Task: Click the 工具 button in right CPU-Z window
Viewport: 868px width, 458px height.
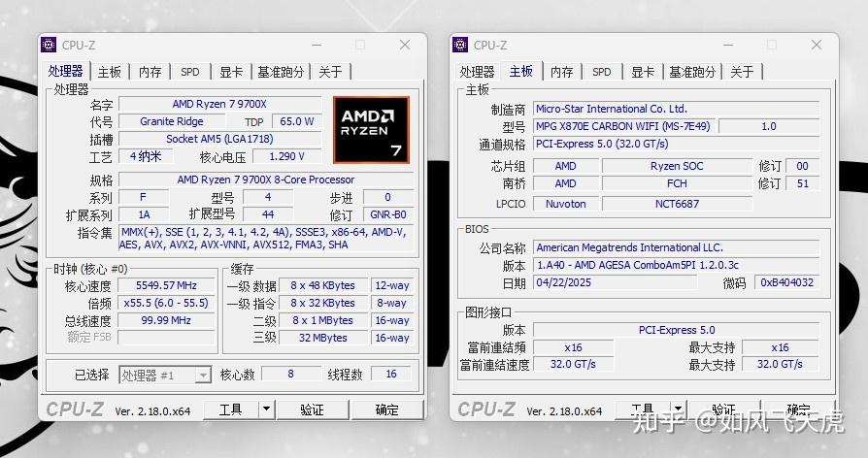Action: [643, 409]
